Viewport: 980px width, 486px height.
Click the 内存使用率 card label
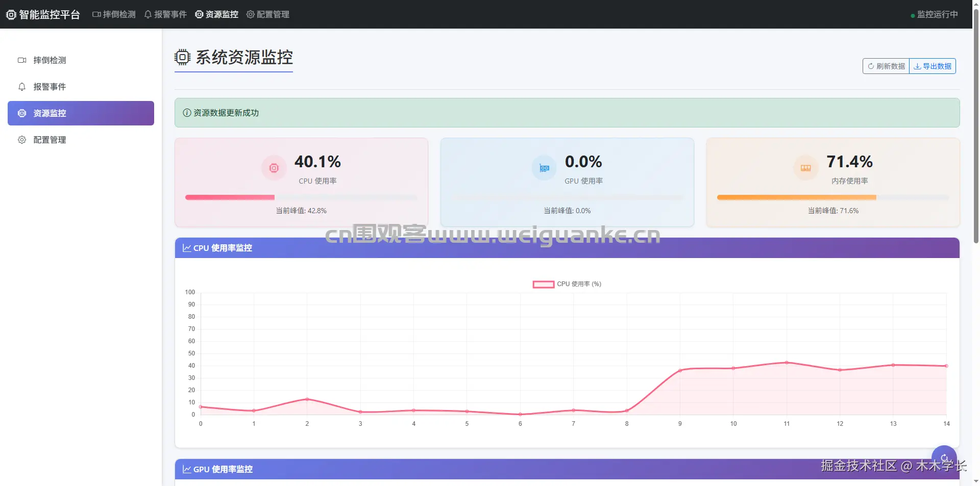849,181
